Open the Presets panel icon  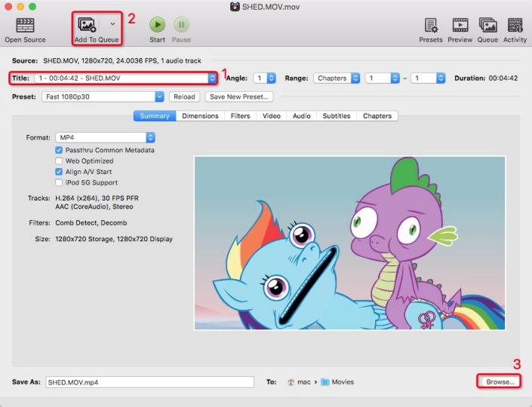click(x=432, y=26)
